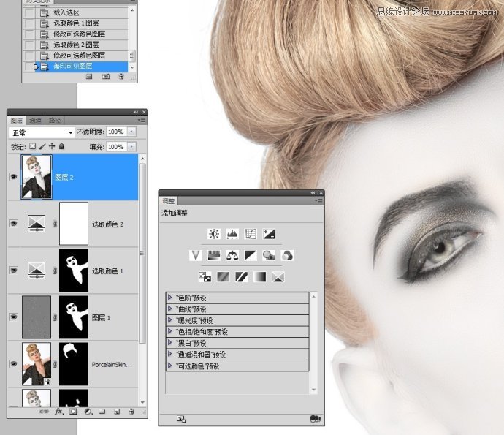This screenshot has width=504, height=435.
Task: Click the 选取颜色 2 layer mask thumbnail
Action: pyautogui.click(x=73, y=224)
